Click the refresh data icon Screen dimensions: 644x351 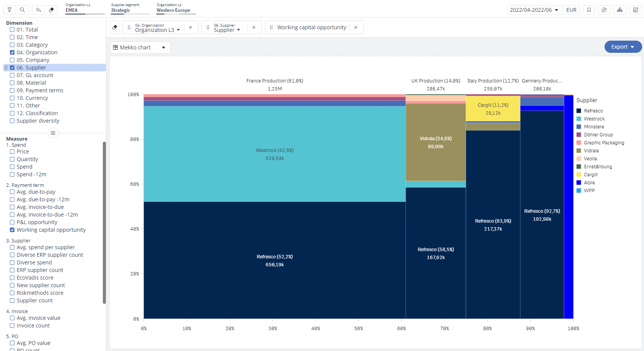[x=604, y=10]
